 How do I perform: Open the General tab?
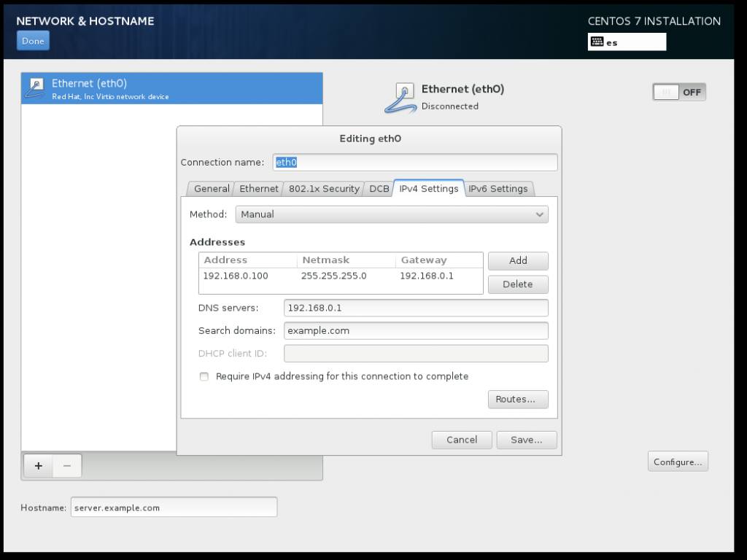tap(210, 188)
